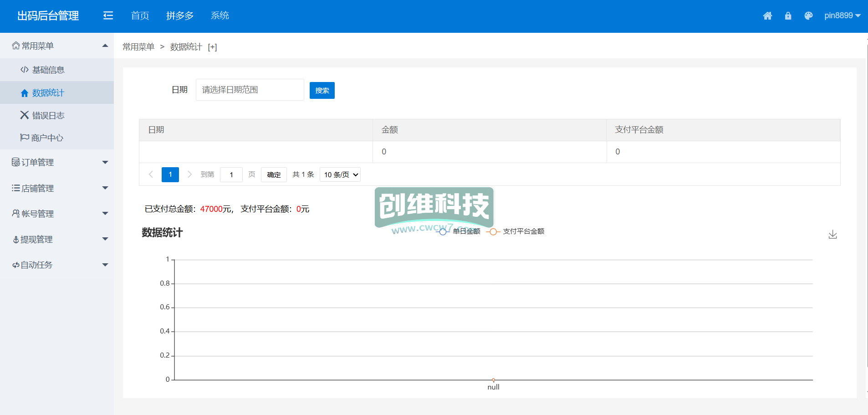Collapse sidebar with the menu fold icon
Viewport: 868px width, 415px height.
click(108, 16)
